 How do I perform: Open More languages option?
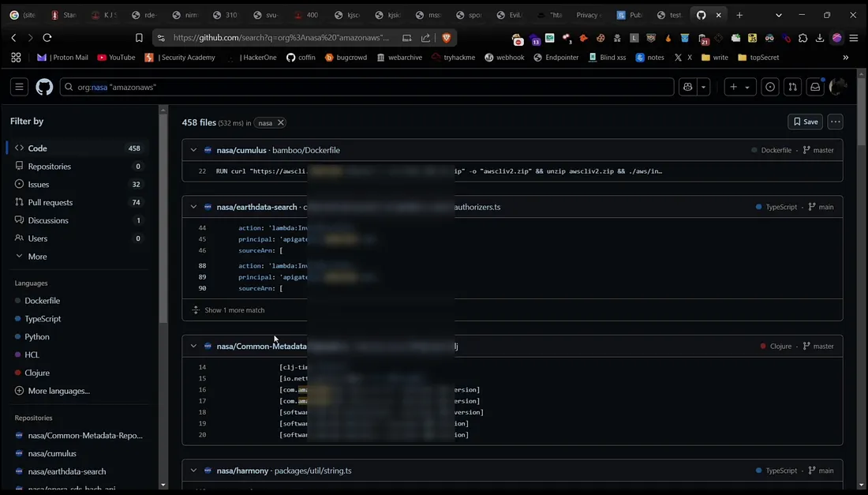(x=52, y=391)
